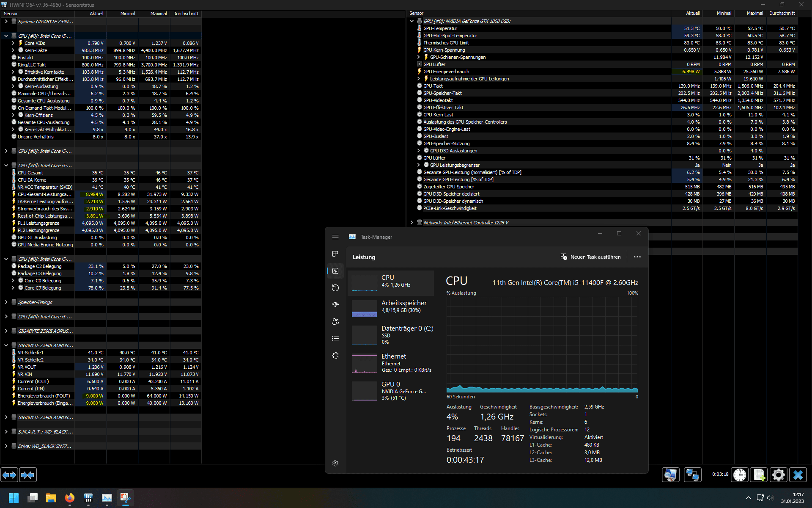812x508 pixels.
Task: Open Startup apps icon in Task-Manager sidebar
Action: tap(335, 304)
